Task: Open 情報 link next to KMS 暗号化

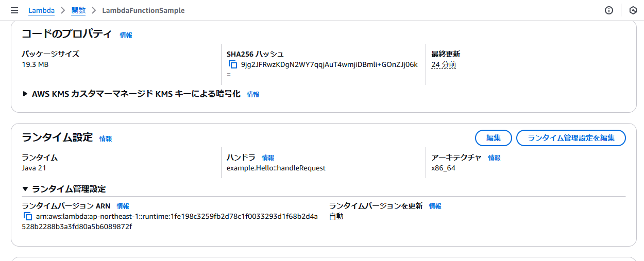Action: coord(253,95)
